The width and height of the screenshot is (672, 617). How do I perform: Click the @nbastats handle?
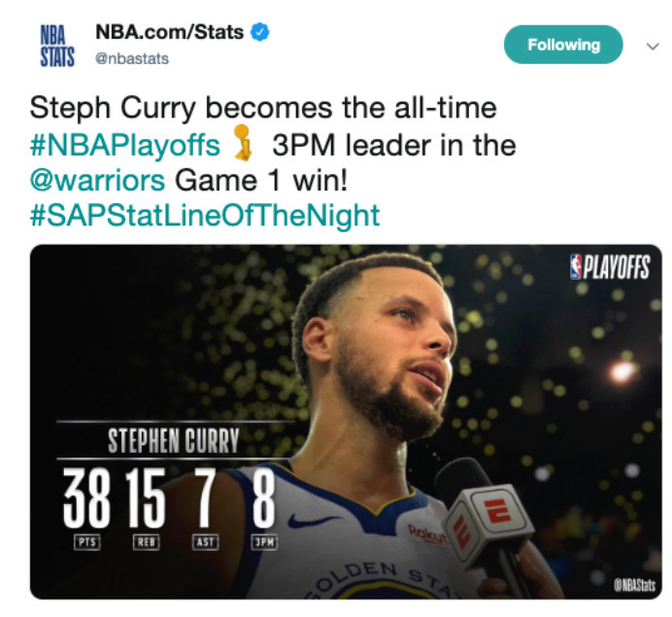click(131, 58)
